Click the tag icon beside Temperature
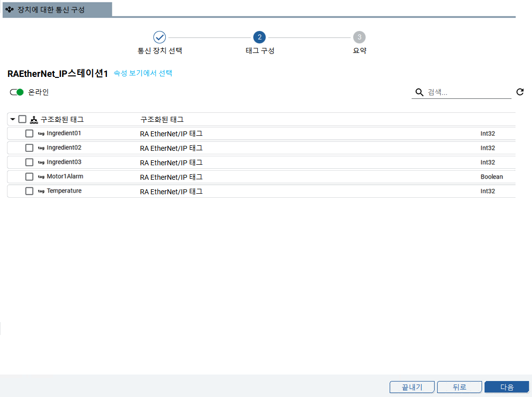The image size is (532, 397). [41, 191]
